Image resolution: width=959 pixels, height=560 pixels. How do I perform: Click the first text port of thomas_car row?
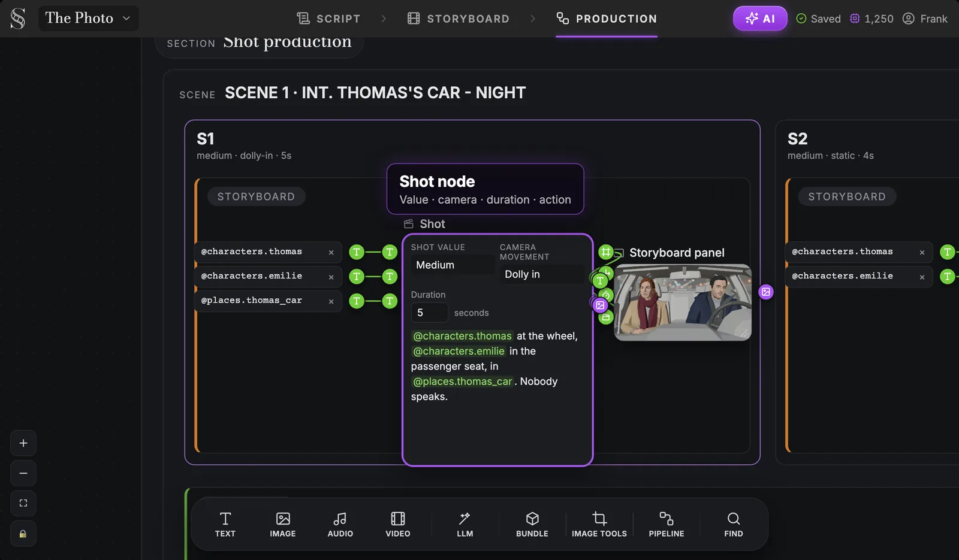tap(357, 301)
